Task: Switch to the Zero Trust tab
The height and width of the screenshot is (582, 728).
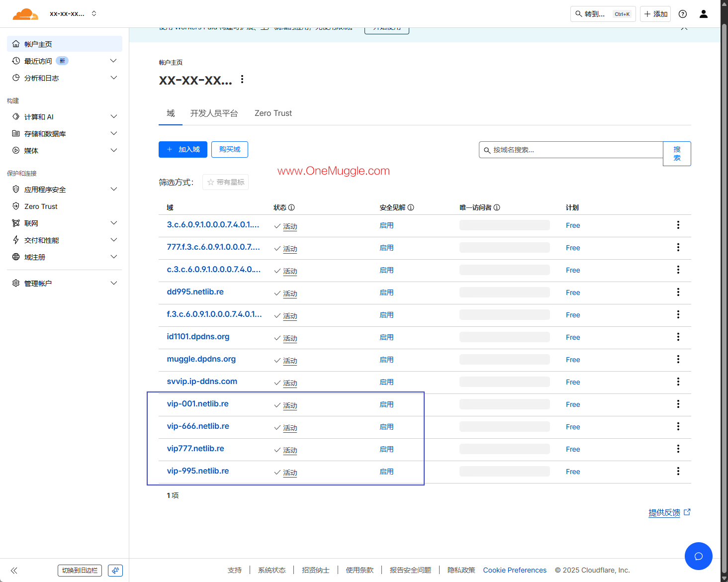Action: coord(273,113)
